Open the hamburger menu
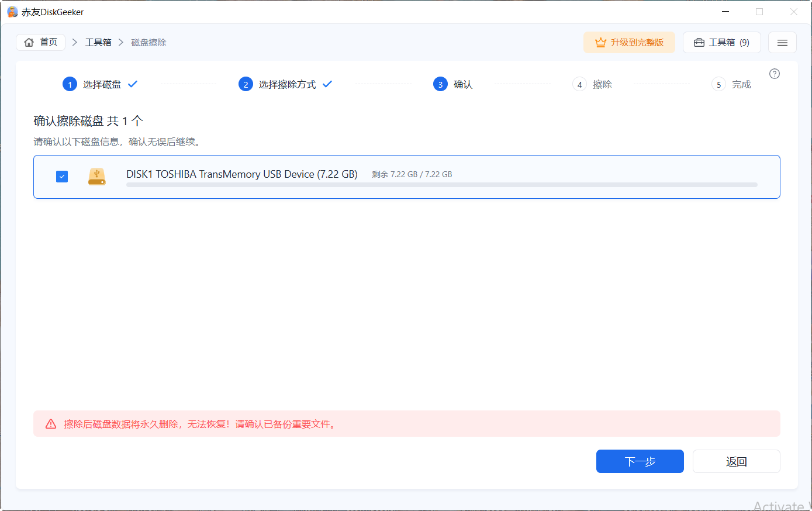Viewport: 812px width, 511px height. click(782, 42)
